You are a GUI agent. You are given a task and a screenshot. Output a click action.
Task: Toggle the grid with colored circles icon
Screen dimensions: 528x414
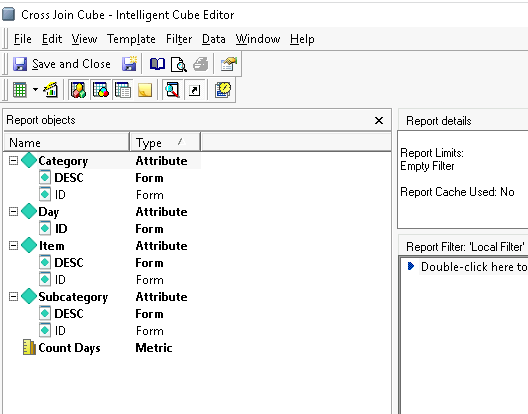tap(101, 90)
